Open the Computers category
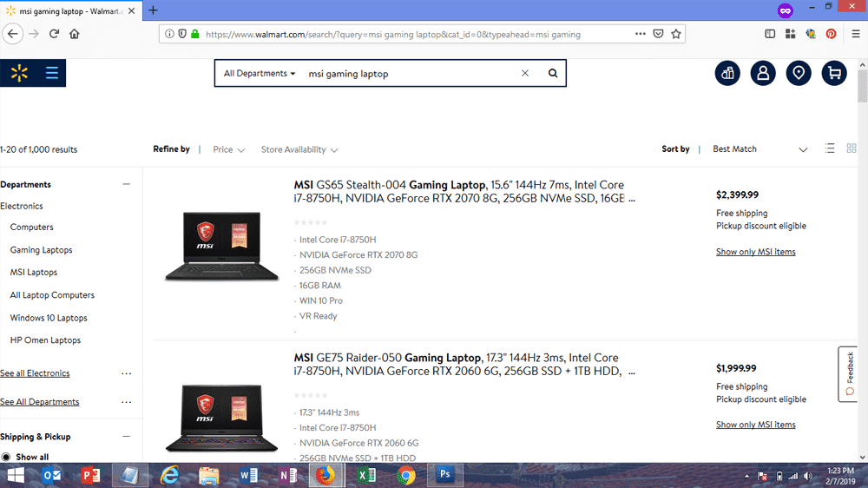868x488 pixels. (31, 228)
